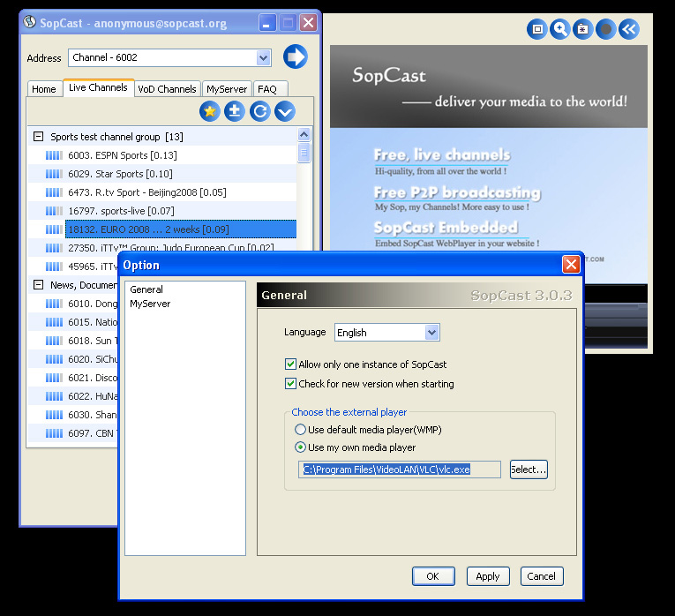Click the clipboard icon in player panel toolbar
Screen dimensions: 675x616
pos(583,29)
